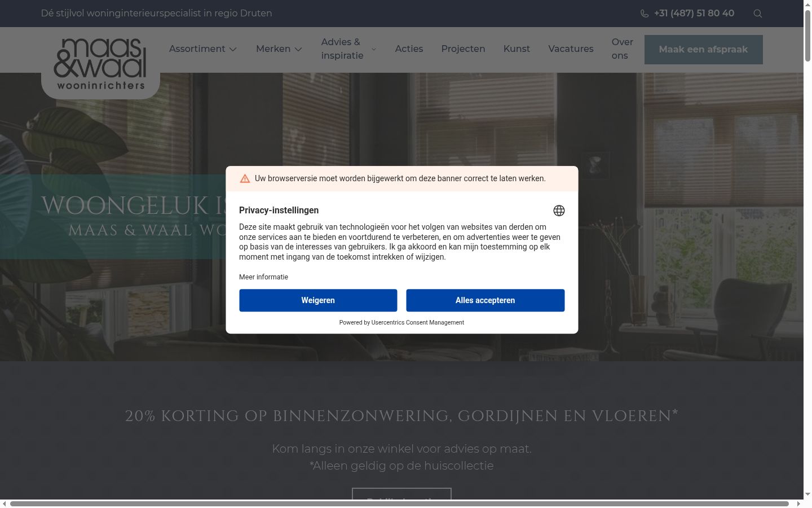This screenshot has width=812, height=508.
Task: Click the Maak een afspraak button
Action: pyautogui.click(x=704, y=50)
